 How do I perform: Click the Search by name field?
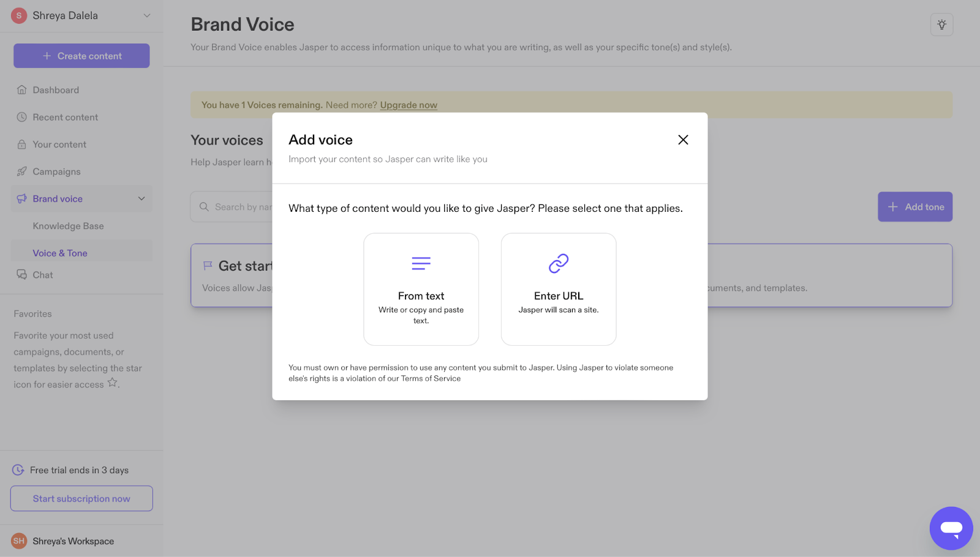point(232,207)
